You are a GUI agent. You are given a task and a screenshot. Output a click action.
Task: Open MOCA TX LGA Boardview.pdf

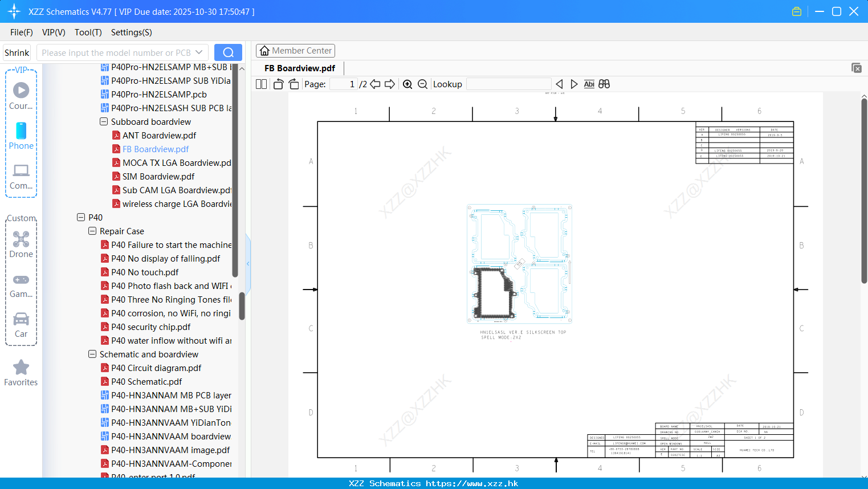point(177,162)
